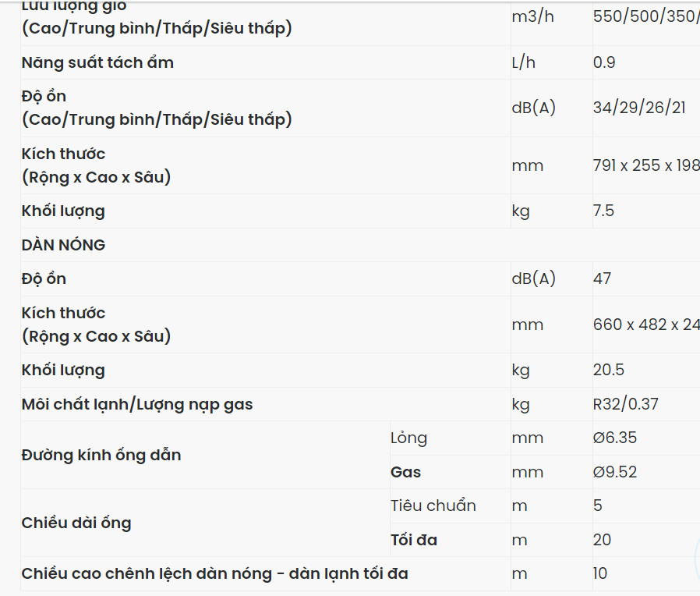Select the 20 m maximum pipe length value

602,540
